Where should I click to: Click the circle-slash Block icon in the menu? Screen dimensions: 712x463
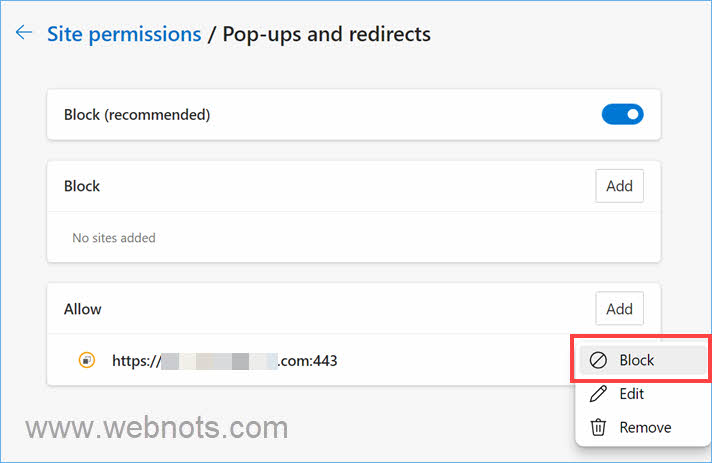(599, 360)
